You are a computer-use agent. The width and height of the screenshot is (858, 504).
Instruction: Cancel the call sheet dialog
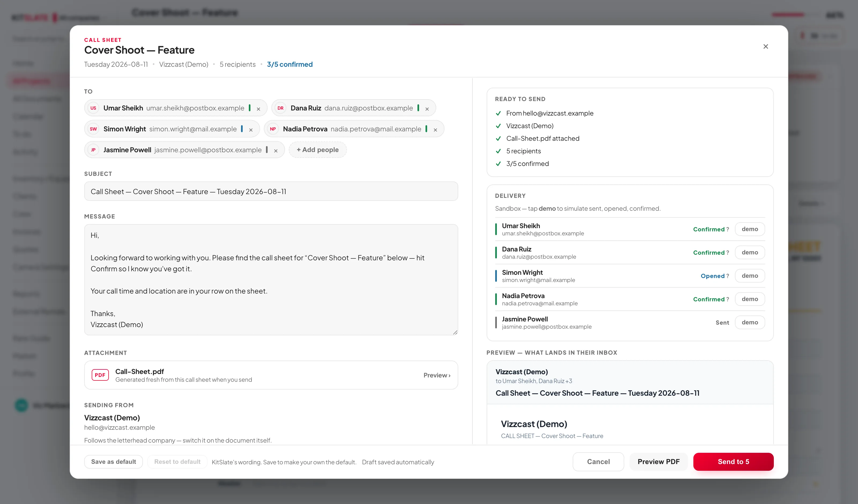point(598,462)
